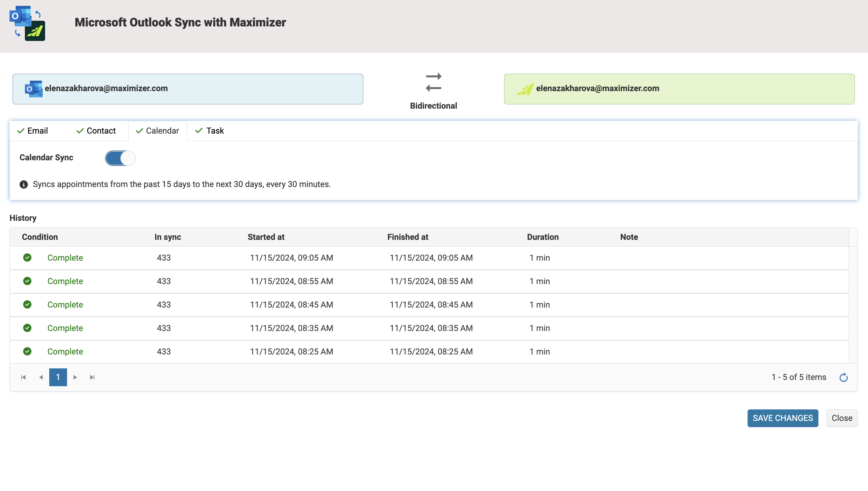Click Started at 11/15/2024, 09:05 AM cell
868x491 pixels.
point(292,258)
